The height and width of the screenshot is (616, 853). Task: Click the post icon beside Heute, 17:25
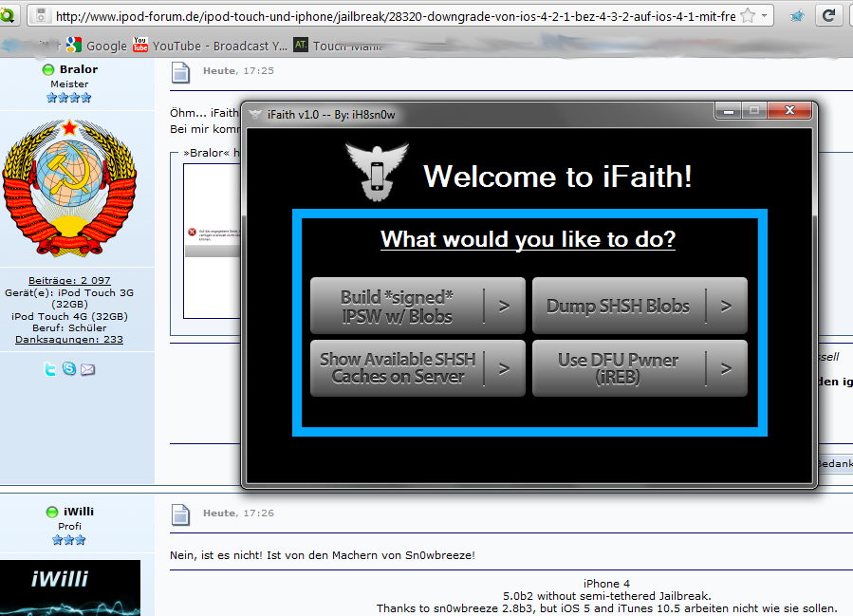coord(180,72)
